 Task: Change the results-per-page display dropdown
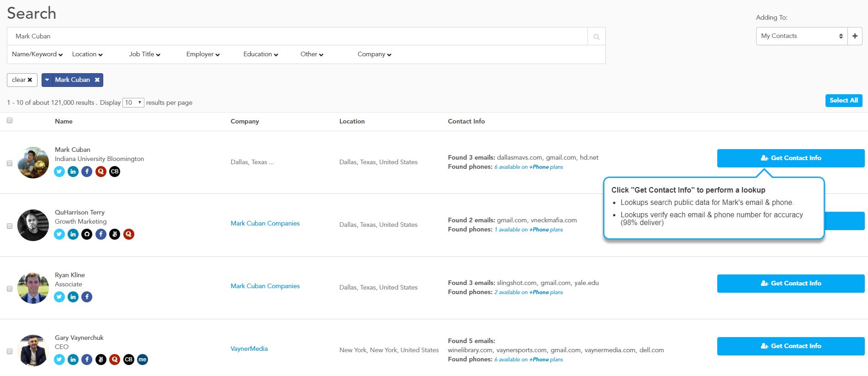pyautogui.click(x=133, y=102)
